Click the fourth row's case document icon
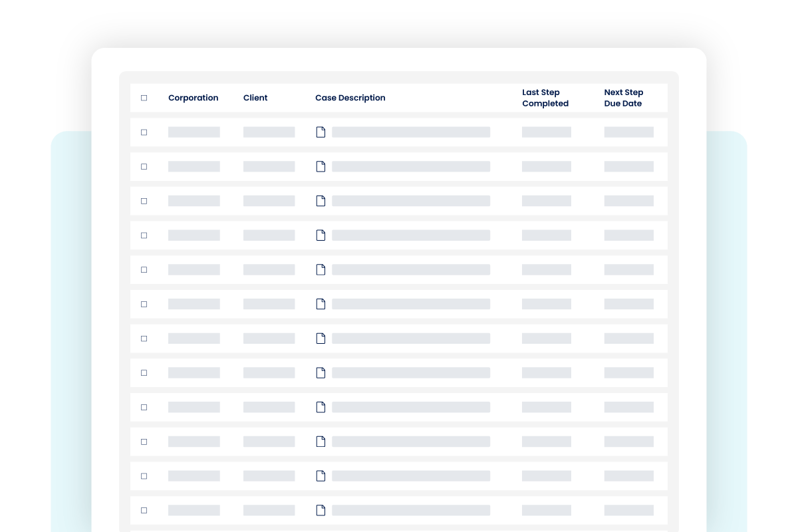 pyautogui.click(x=321, y=235)
